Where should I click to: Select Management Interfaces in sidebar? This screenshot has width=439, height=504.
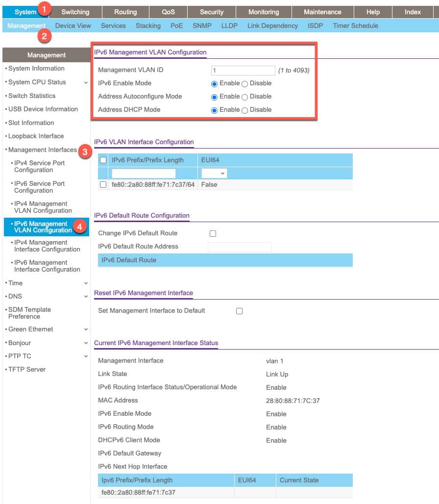tap(43, 150)
